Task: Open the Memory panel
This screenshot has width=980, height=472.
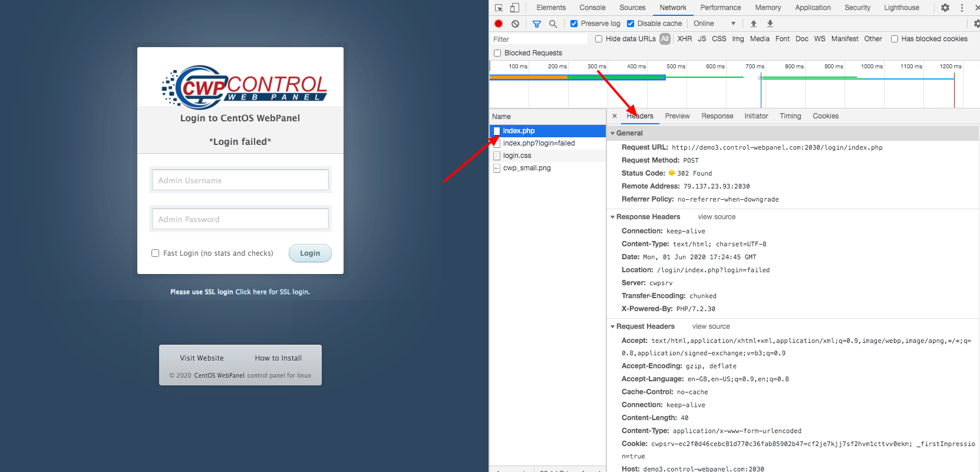Action: point(768,8)
